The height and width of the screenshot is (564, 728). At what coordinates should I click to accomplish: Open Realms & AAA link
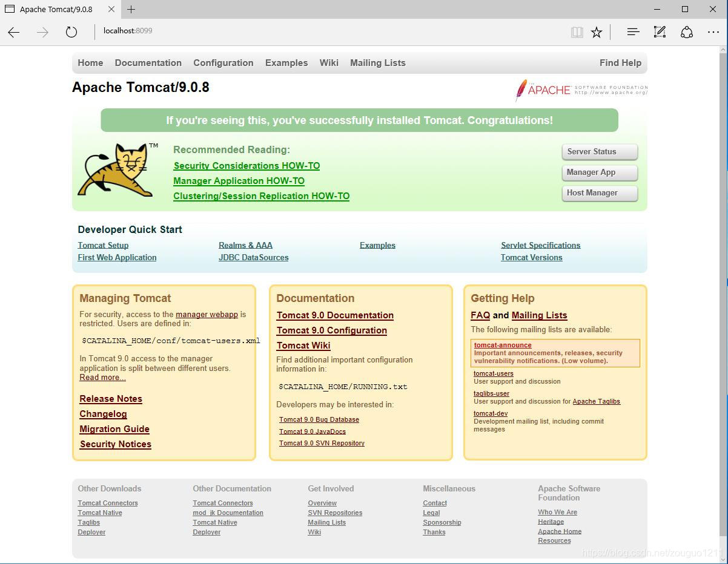(x=245, y=245)
